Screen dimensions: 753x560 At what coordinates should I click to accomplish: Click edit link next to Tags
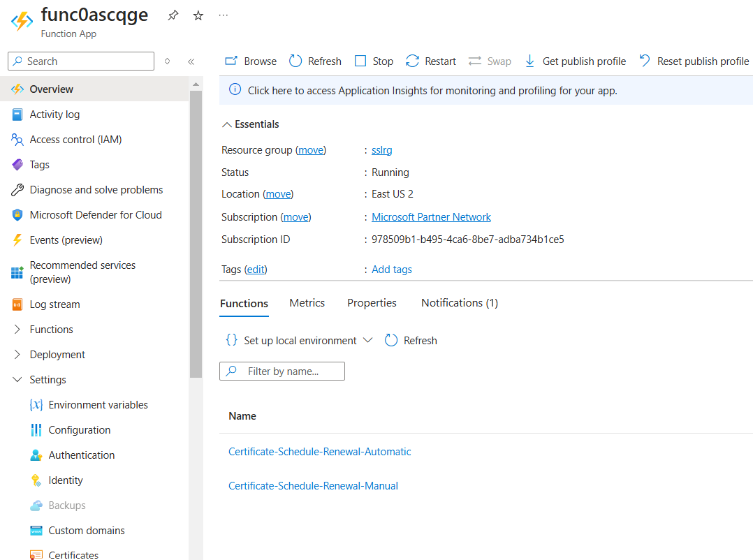(x=256, y=270)
